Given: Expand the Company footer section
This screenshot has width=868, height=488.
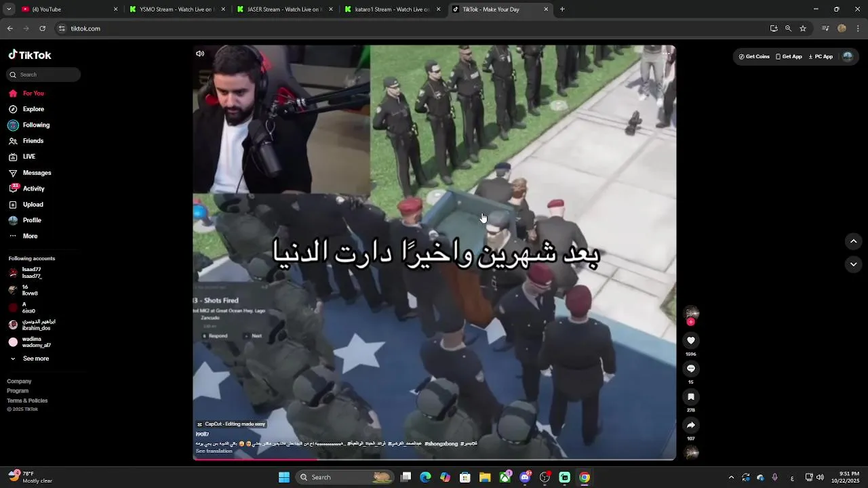Looking at the screenshot, I should coord(19,382).
